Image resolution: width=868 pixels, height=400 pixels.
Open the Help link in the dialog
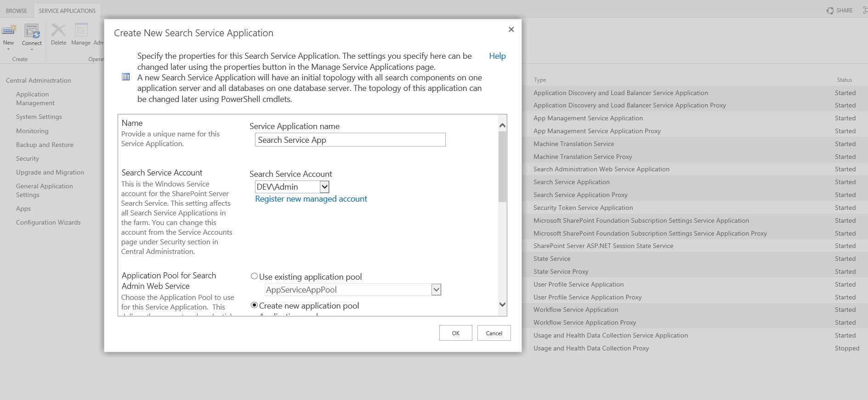497,56
